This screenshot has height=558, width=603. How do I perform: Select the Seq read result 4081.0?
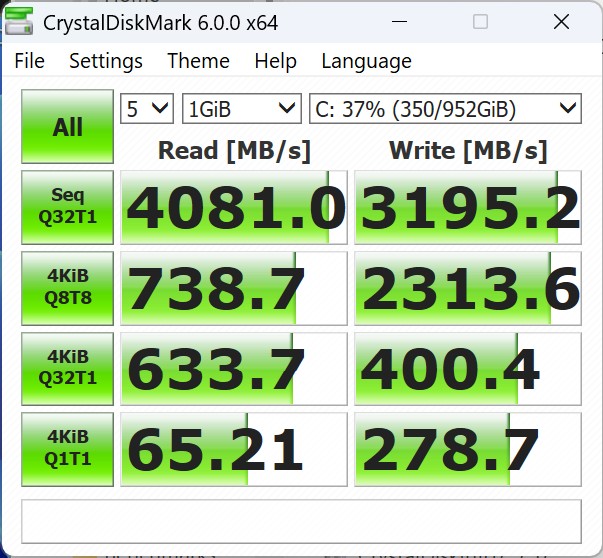click(x=234, y=207)
